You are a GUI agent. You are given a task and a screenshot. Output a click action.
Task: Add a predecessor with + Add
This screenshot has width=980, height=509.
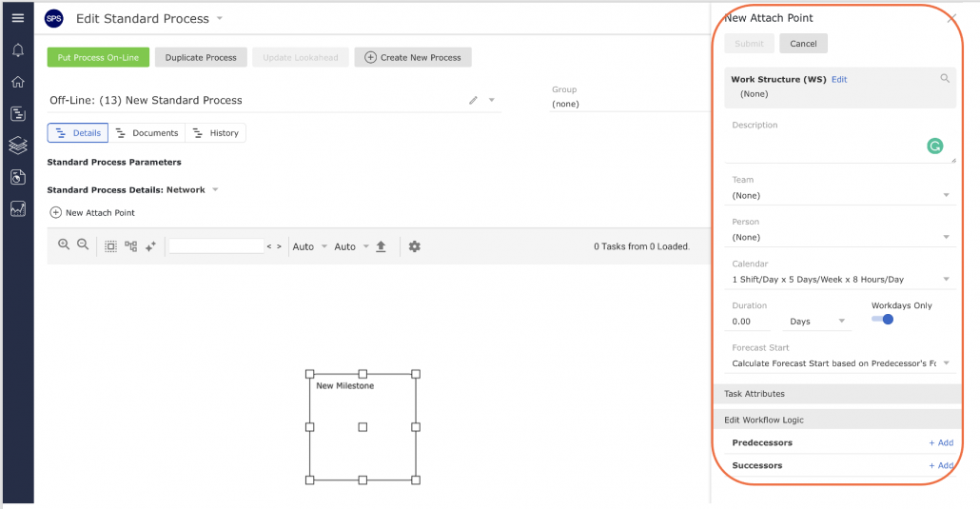pyautogui.click(x=941, y=442)
